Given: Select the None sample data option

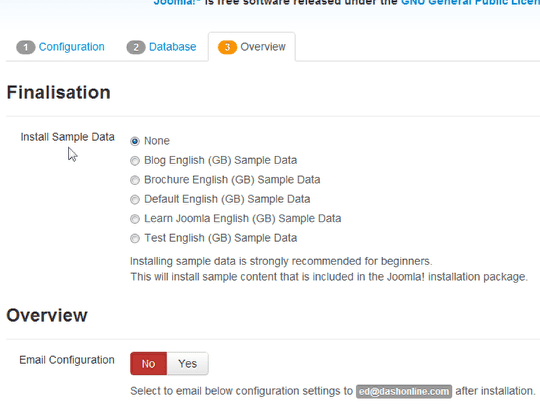Looking at the screenshot, I should click(135, 141).
